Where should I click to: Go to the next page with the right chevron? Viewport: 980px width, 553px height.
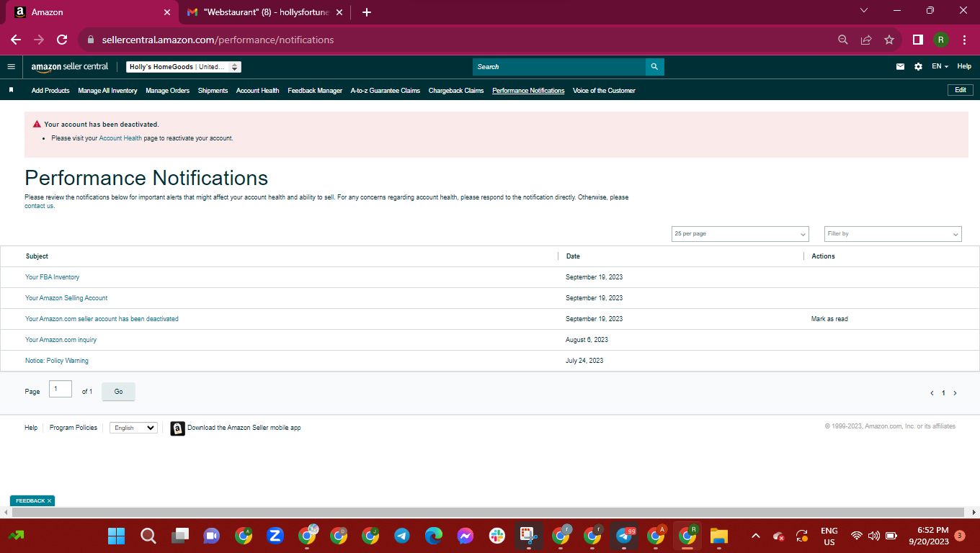click(x=955, y=393)
